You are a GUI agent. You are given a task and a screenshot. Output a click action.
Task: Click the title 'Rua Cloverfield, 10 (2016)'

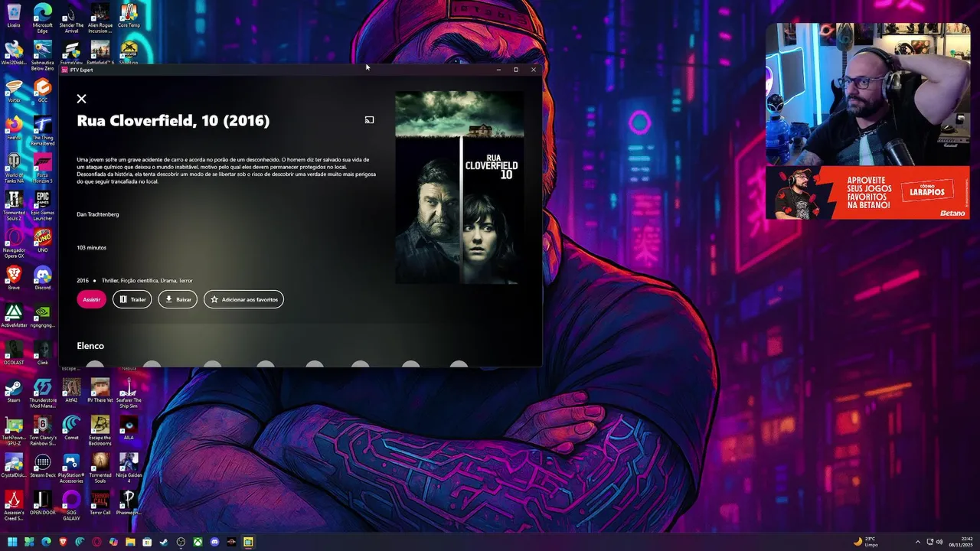pyautogui.click(x=173, y=121)
